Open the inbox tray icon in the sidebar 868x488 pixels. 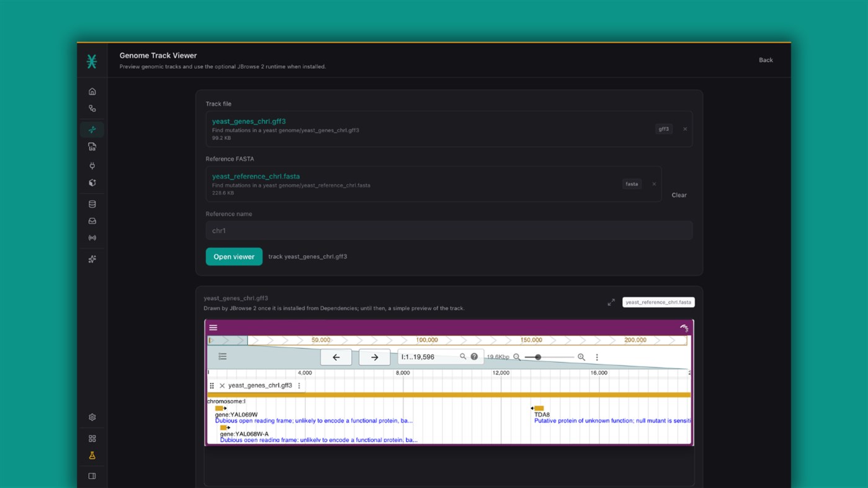click(x=92, y=221)
